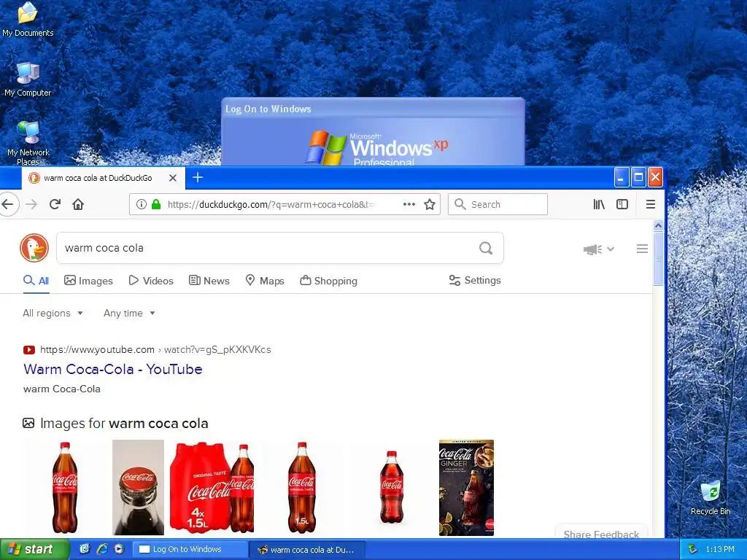Open Warm Coca-Cola - YouTube result
Viewport: 747px width, 560px height.
point(113,369)
